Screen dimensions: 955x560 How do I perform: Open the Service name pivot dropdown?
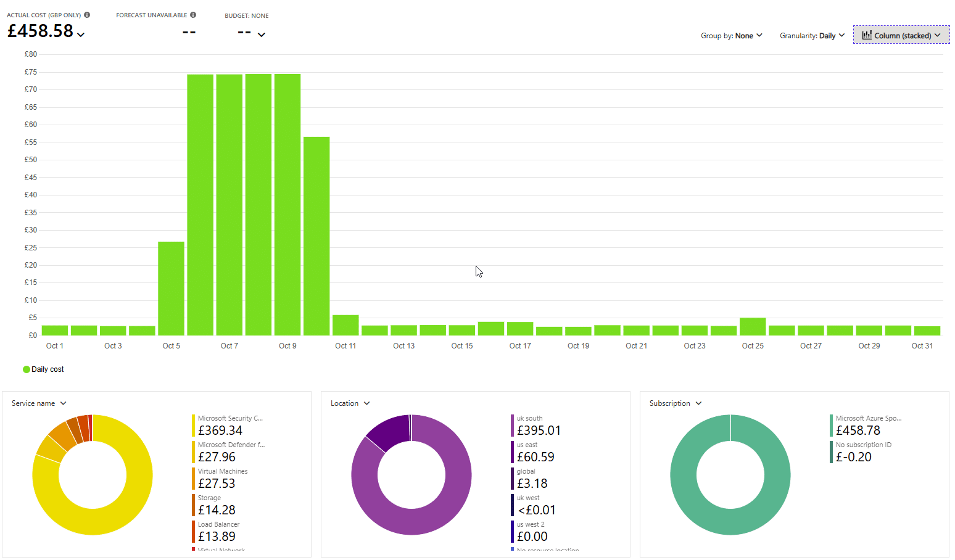(39, 403)
